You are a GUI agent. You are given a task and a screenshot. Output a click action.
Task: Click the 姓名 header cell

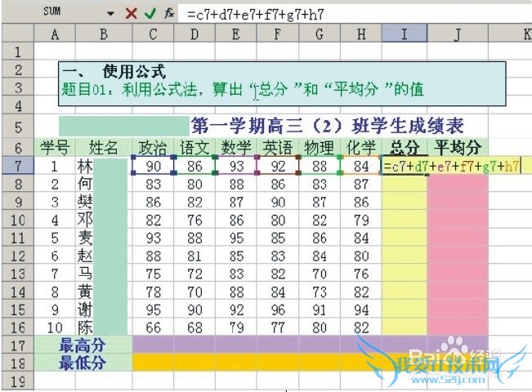click(x=104, y=148)
